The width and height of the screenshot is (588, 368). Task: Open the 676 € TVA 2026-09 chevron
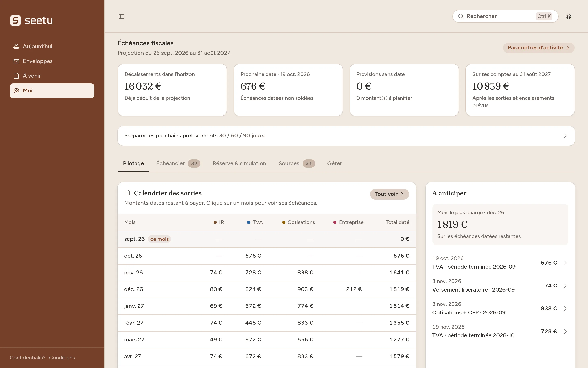(x=565, y=263)
